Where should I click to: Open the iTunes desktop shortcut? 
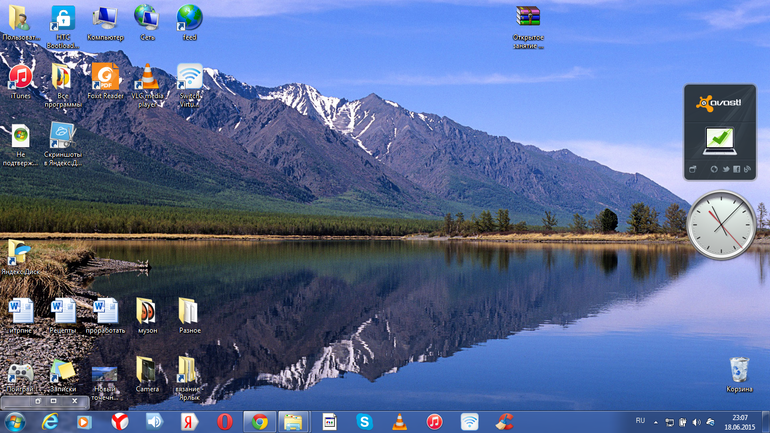click(x=19, y=78)
